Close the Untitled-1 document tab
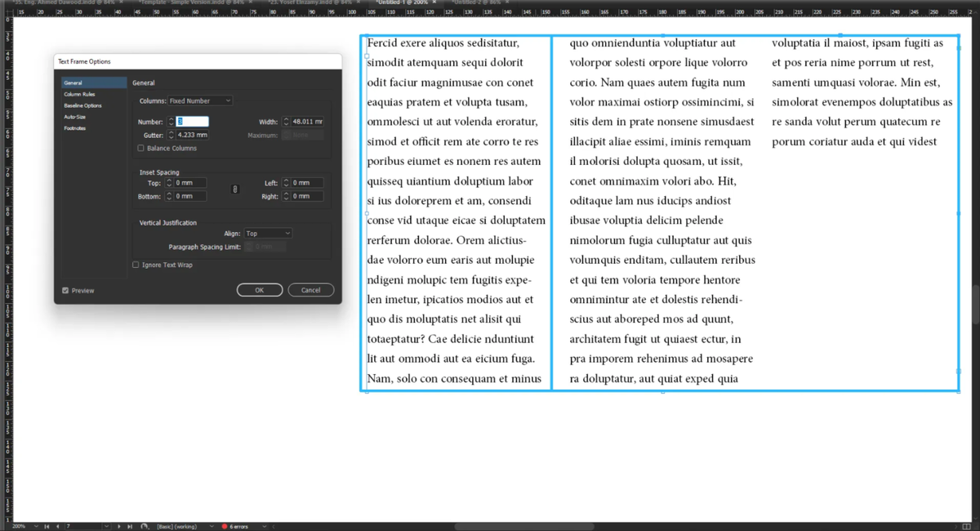 (x=434, y=3)
